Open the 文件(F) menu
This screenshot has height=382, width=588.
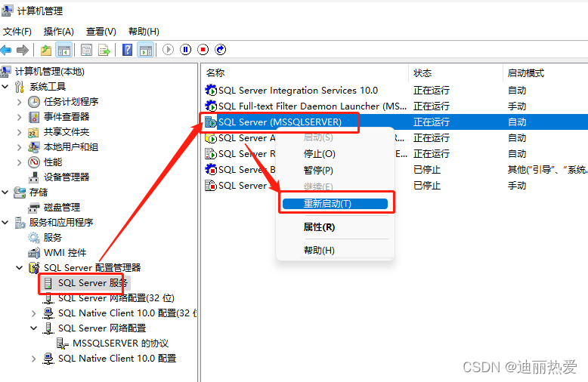click(x=17, y=32)
